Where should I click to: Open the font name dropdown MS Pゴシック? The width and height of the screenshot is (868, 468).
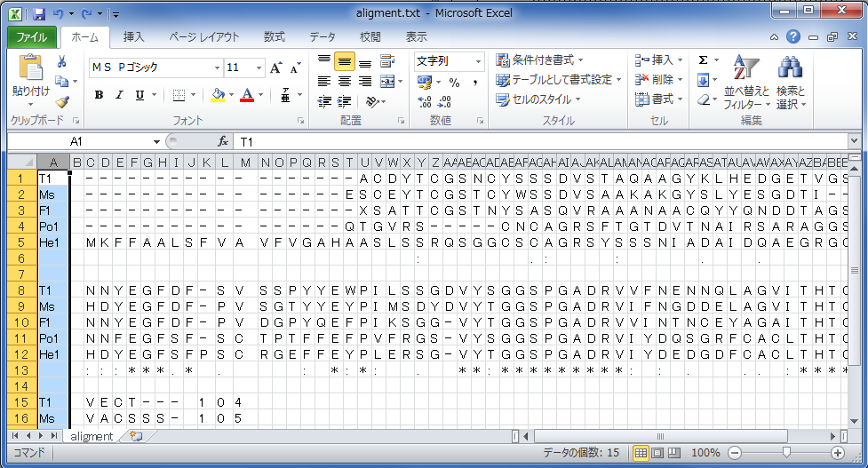click(216, 67)
